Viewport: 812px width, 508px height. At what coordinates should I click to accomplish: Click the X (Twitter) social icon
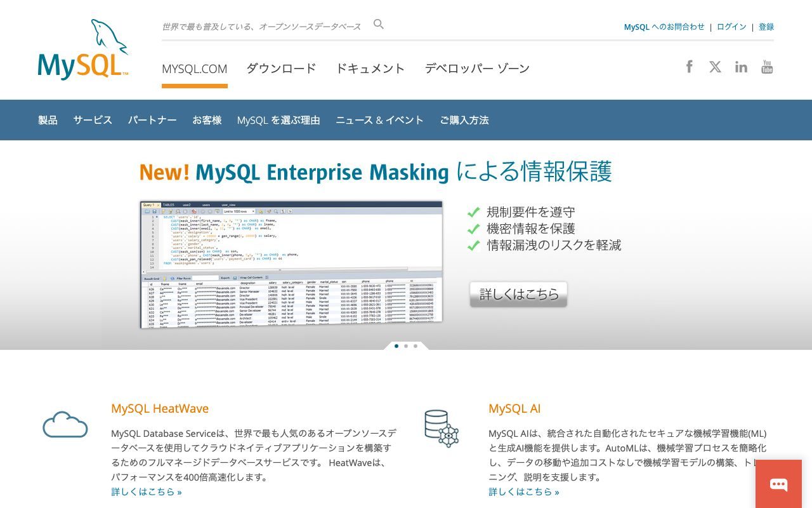[x=715, y=66]
